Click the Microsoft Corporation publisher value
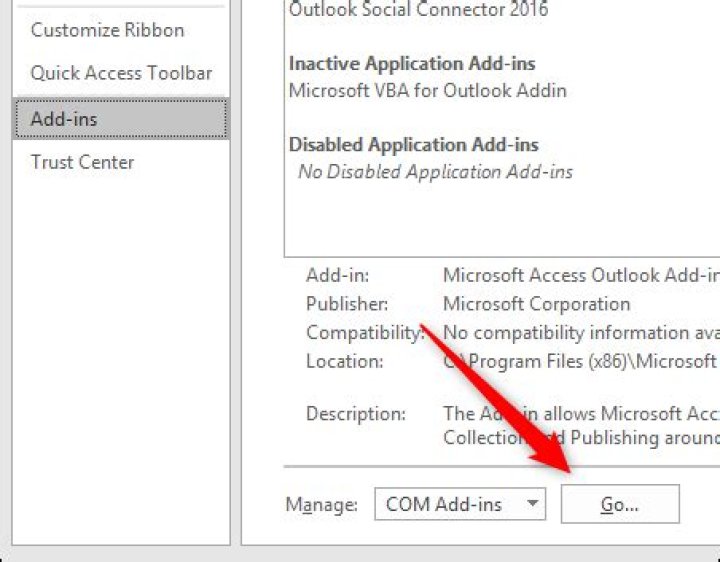 click(x=536, y=304)
